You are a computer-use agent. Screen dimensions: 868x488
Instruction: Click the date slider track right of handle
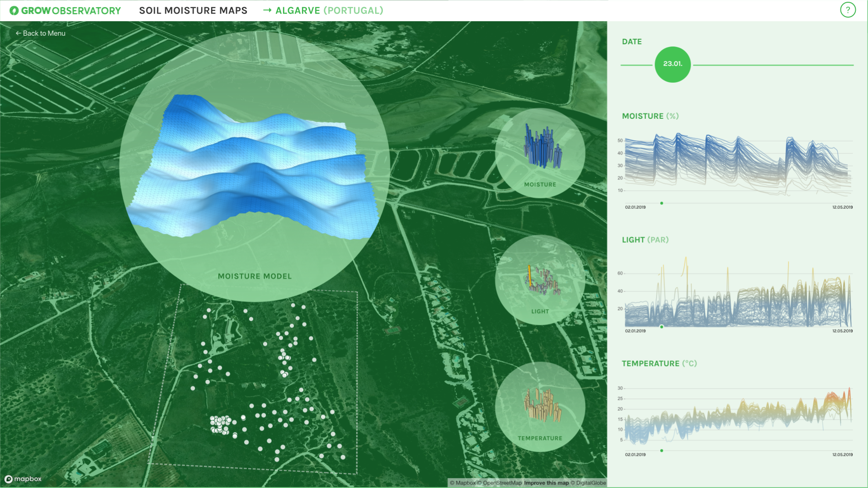click(x=773, y=65)
